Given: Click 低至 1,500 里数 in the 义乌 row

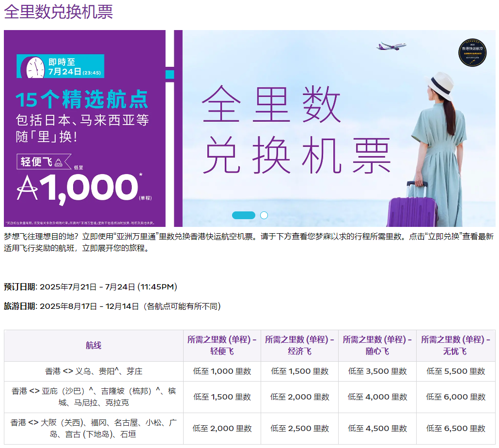Looking at the screenshot, I should pyautogui.click(x=299, y=371).
